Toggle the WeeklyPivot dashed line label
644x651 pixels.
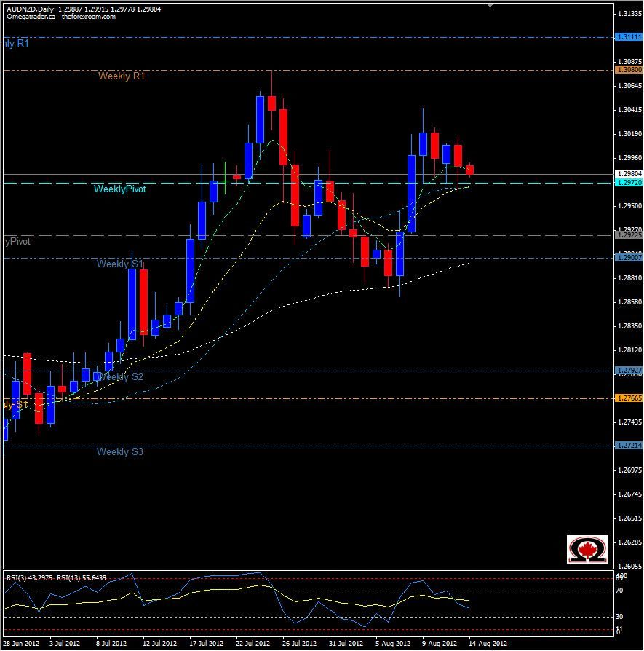122,188
